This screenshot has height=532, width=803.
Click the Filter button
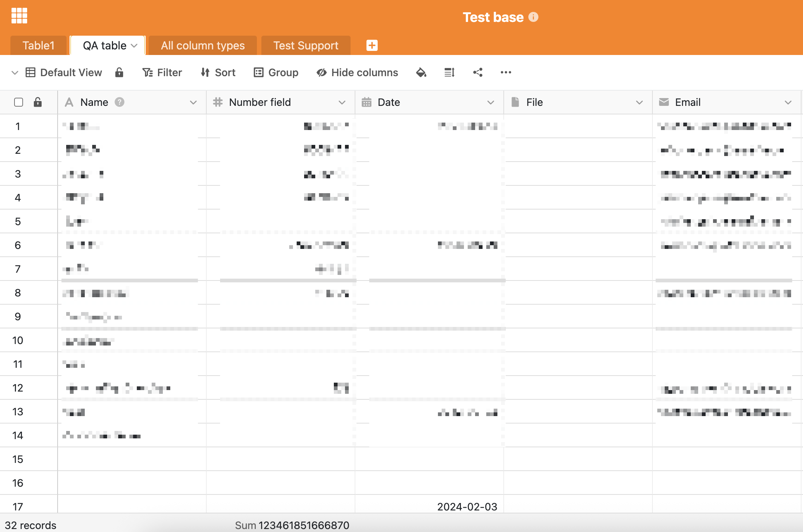(162, 72)
